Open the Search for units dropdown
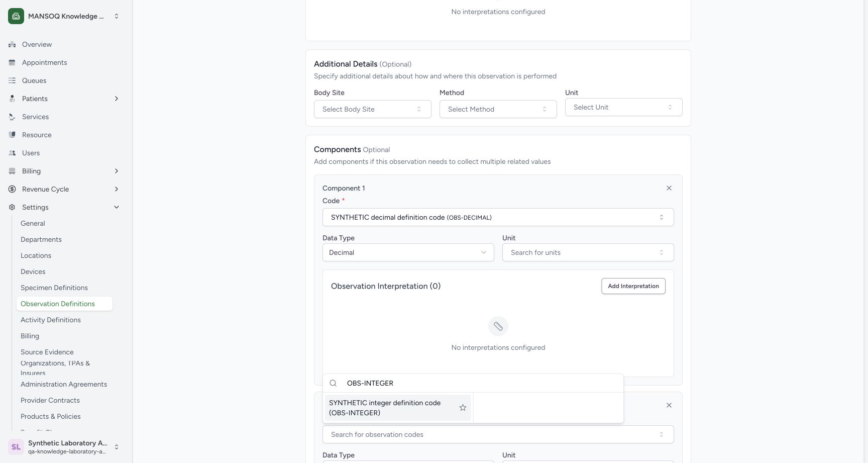Viewport: 868px width, 463px height. click(x=588, y=252)
